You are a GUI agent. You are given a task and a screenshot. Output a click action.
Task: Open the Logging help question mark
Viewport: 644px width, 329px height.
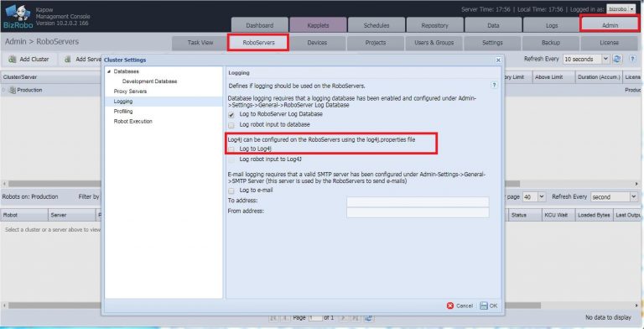pyautogui.click(x=494, y=85)
